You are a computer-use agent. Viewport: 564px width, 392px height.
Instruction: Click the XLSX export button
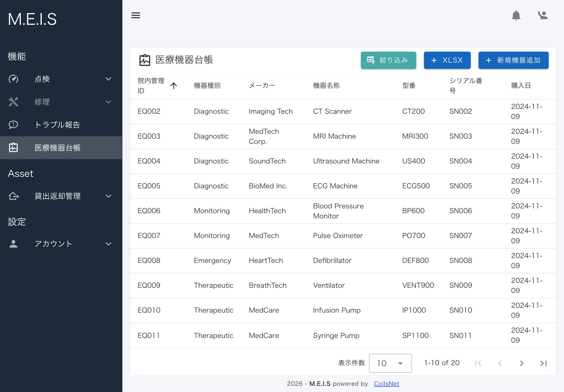pyautogui.click(x=447, y=60)
